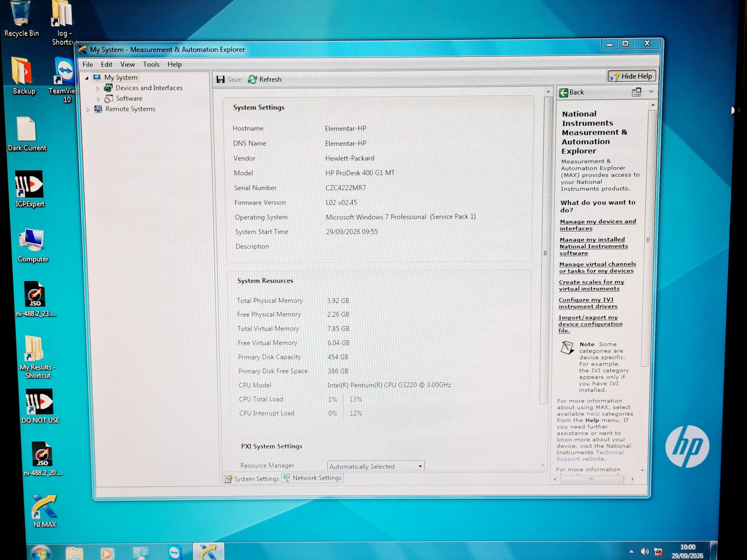Launch the ICPExpert desktop icon

point(29,189)
